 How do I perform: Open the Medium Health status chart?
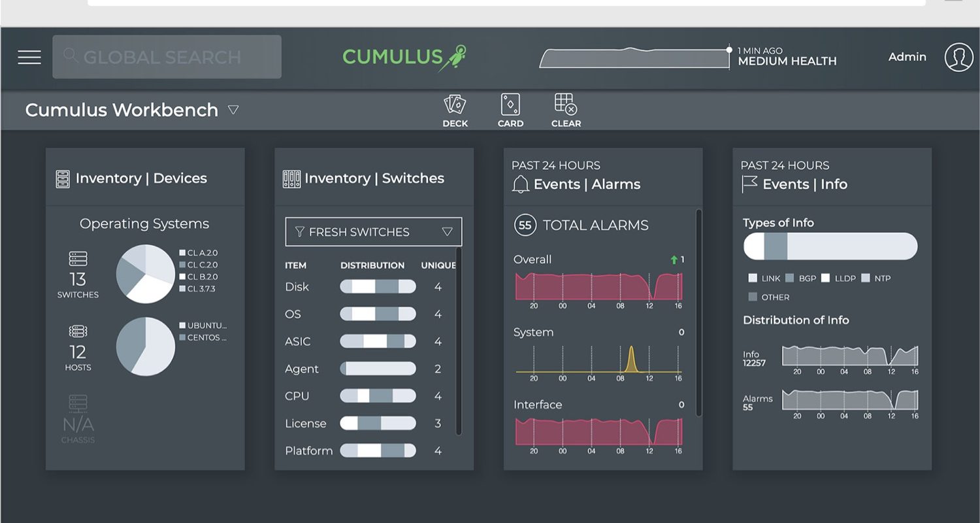tap(634, 58)
